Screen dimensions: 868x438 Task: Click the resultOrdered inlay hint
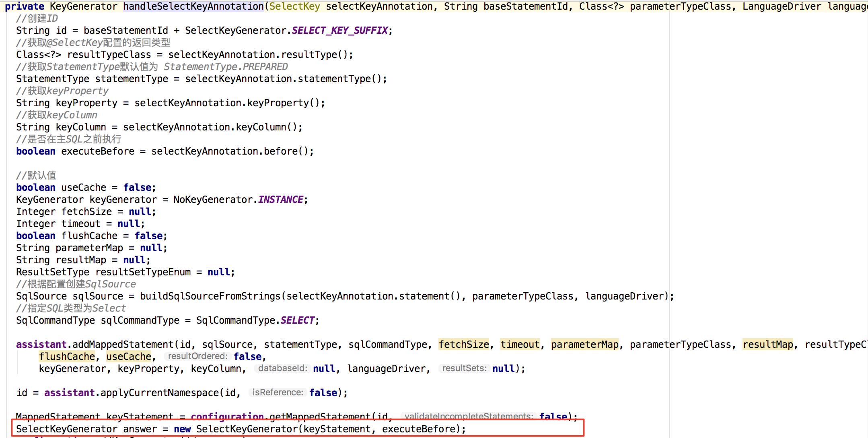pos(197,356)
